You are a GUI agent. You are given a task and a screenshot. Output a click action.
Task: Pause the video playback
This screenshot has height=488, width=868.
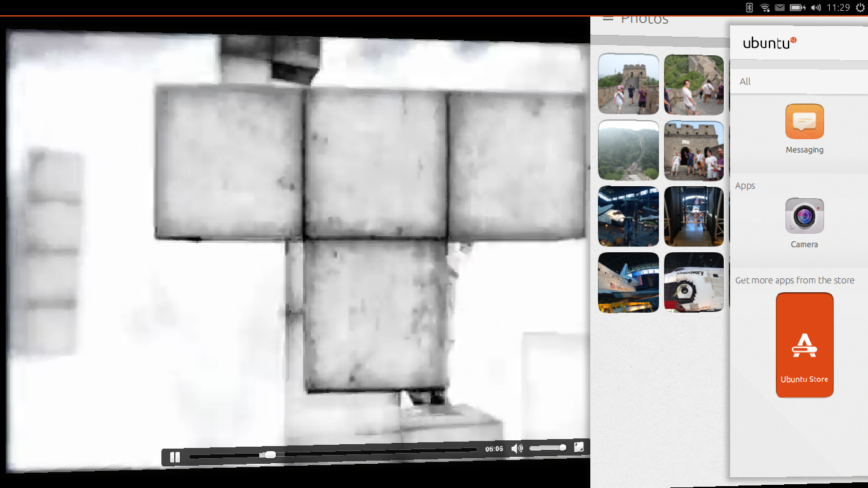click(175, 457)
